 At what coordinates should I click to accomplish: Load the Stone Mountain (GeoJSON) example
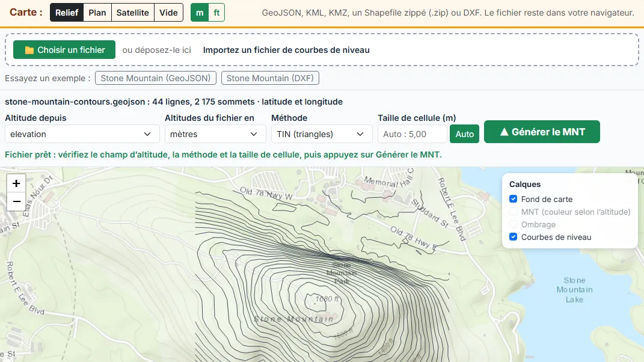(x=156, y=78)
